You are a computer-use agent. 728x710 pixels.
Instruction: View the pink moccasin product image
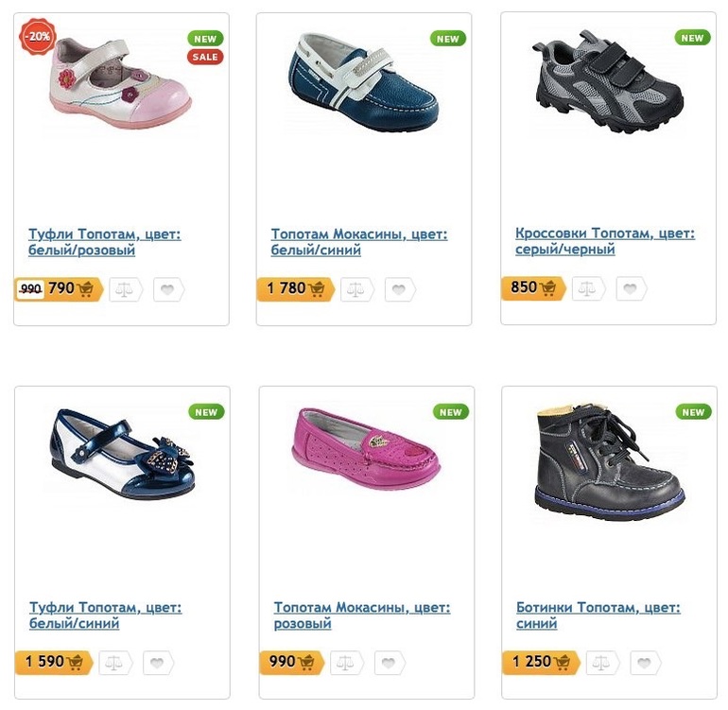[366, 448]
